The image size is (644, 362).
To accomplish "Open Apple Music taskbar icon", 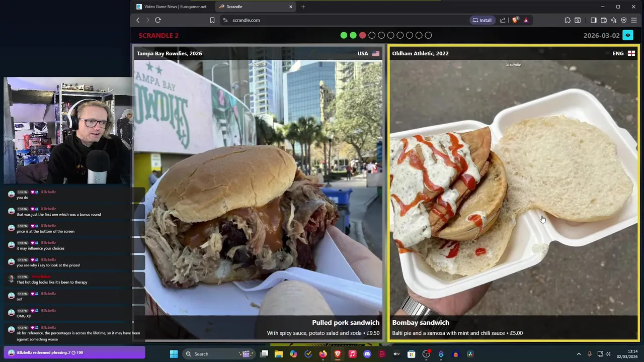I will pos(352,354).
